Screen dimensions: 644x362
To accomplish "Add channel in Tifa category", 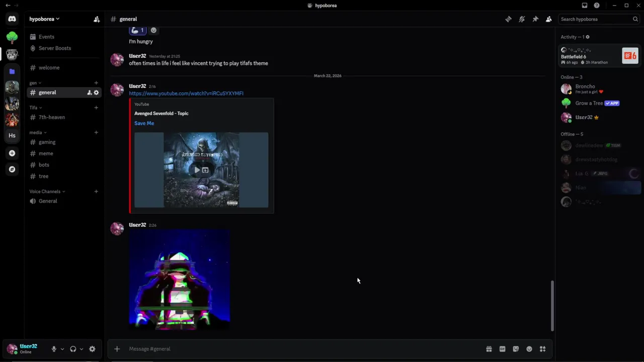I will pos(96,108).
